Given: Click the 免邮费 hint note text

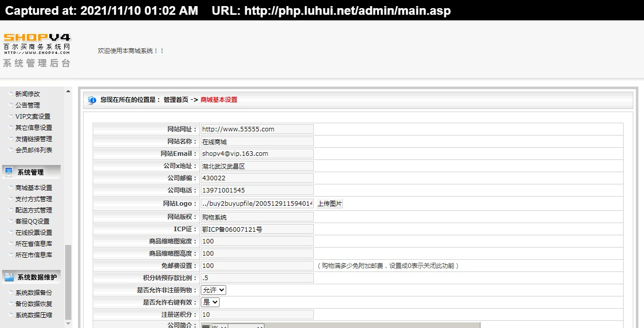Looking at the screenshot, I should tap(388, 266).
